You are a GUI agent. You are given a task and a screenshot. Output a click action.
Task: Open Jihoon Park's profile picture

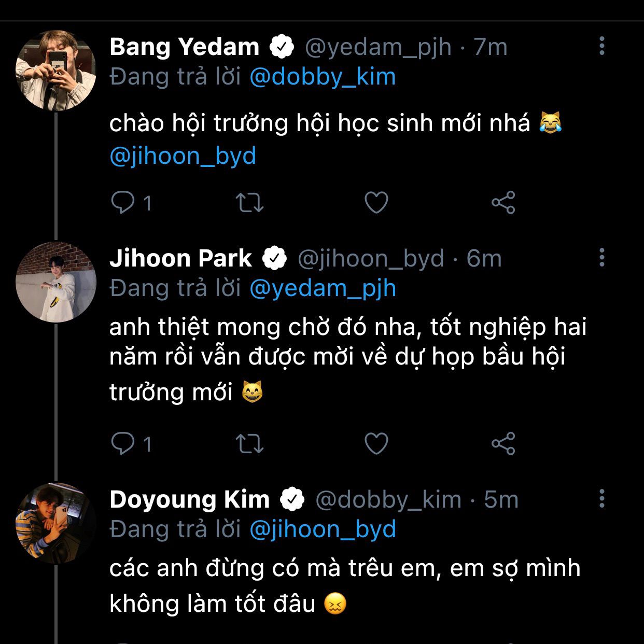(x=56, y=282)
